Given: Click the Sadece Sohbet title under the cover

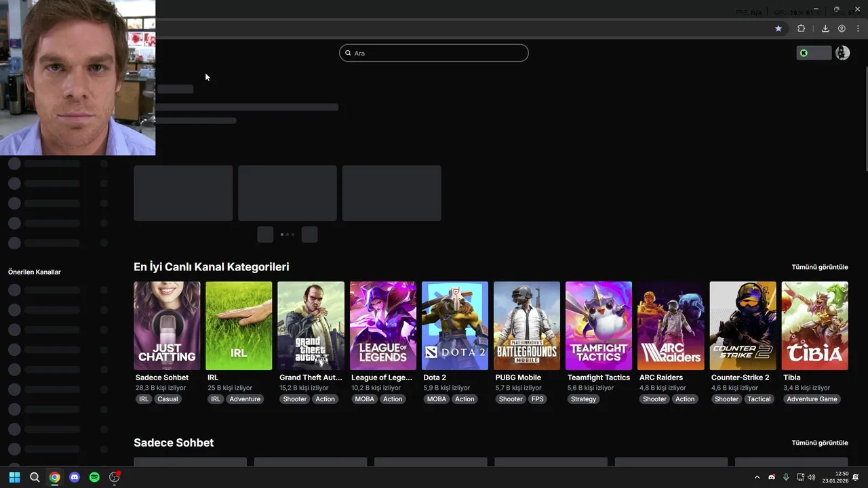Looking at the screenshot, I should [x=162, y=378].
